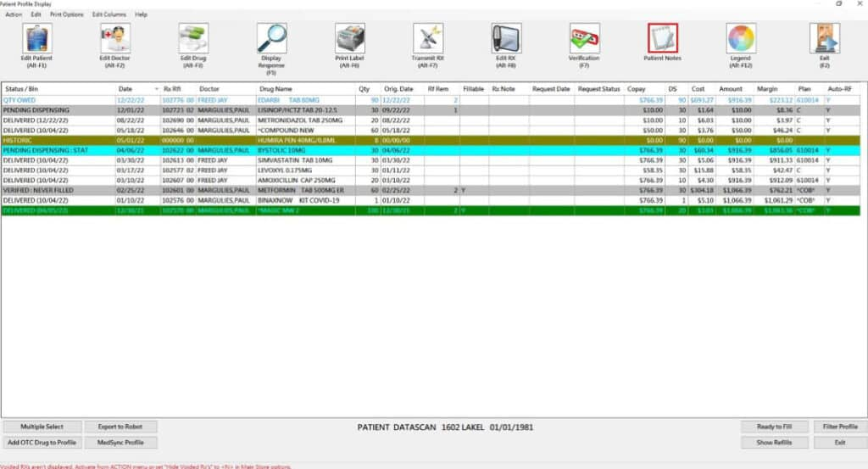Click Display Response magnifier icon
868x469 pixels.
point(271,38)
